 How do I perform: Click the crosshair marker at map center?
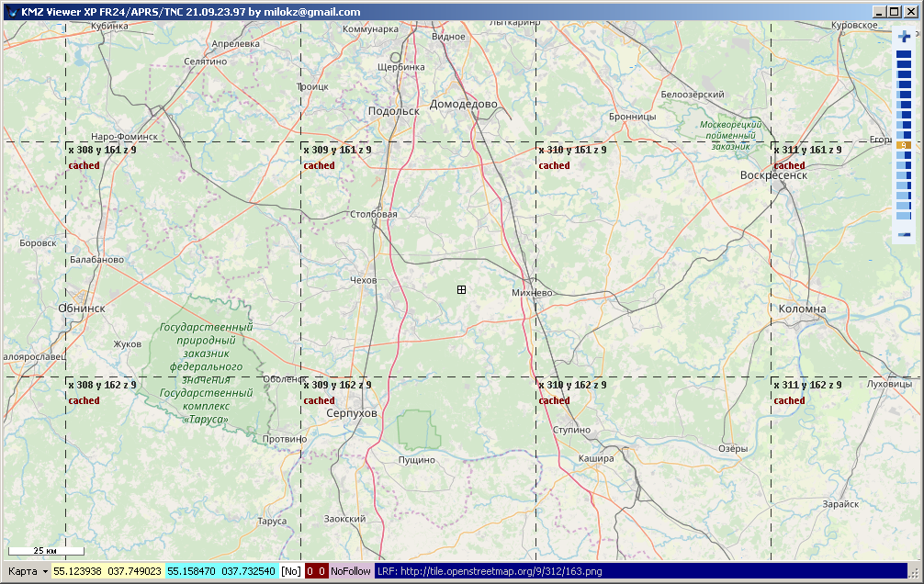461,289
